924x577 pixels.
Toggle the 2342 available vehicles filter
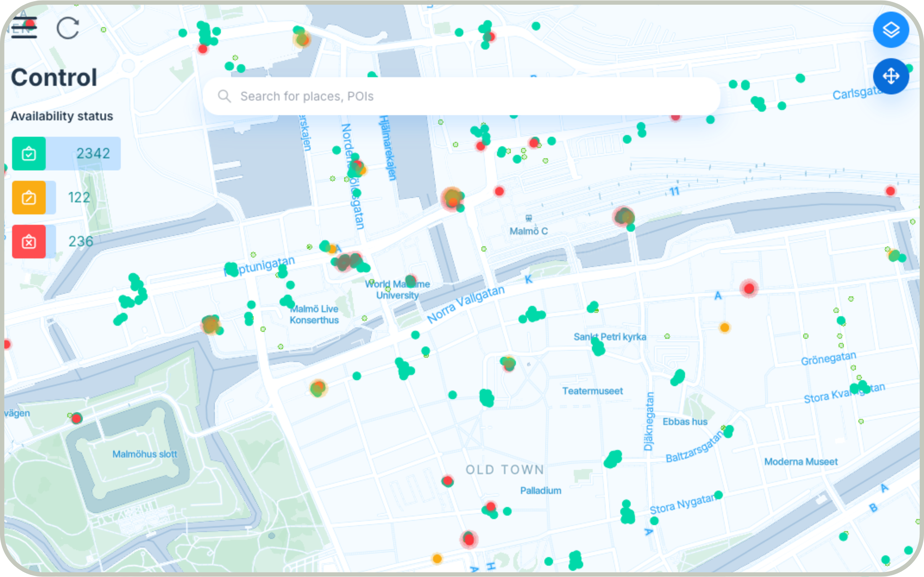click(93, 154)
